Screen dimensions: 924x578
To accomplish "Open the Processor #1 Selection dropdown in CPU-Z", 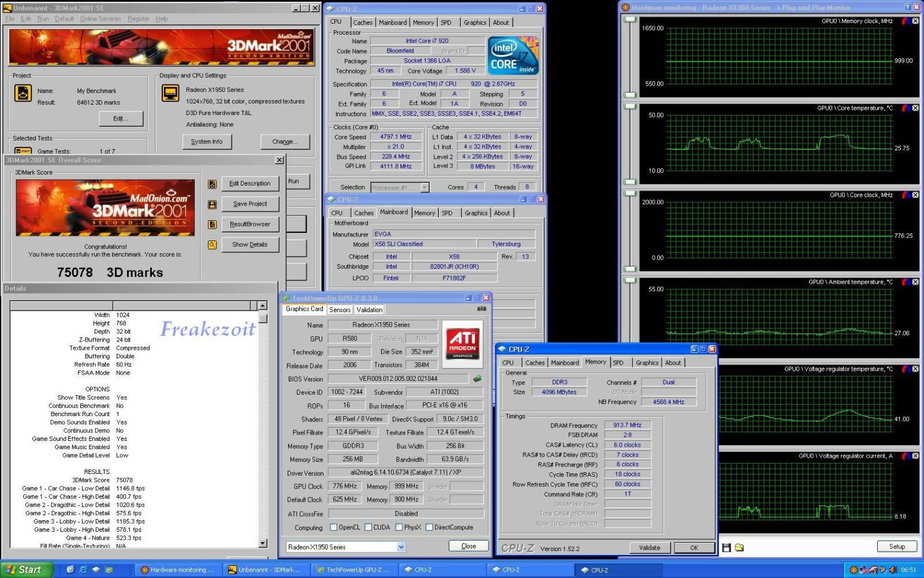I will (425, 187).
